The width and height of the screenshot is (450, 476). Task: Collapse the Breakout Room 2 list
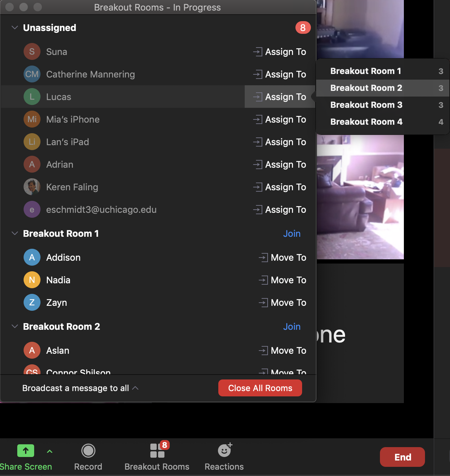15,327
